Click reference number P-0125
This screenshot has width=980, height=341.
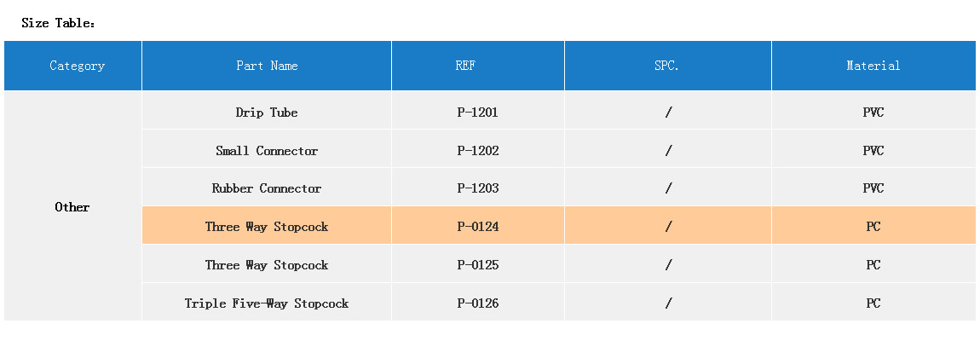tap(477, 265)
